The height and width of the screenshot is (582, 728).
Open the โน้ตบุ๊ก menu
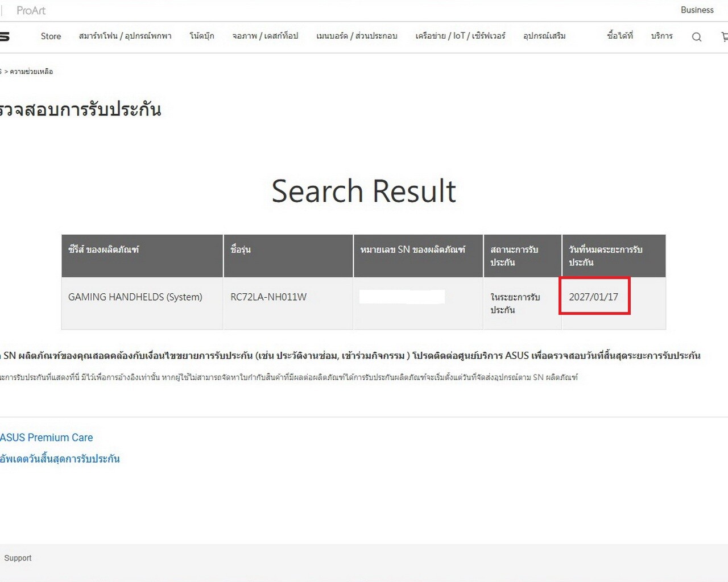[202, 36]
